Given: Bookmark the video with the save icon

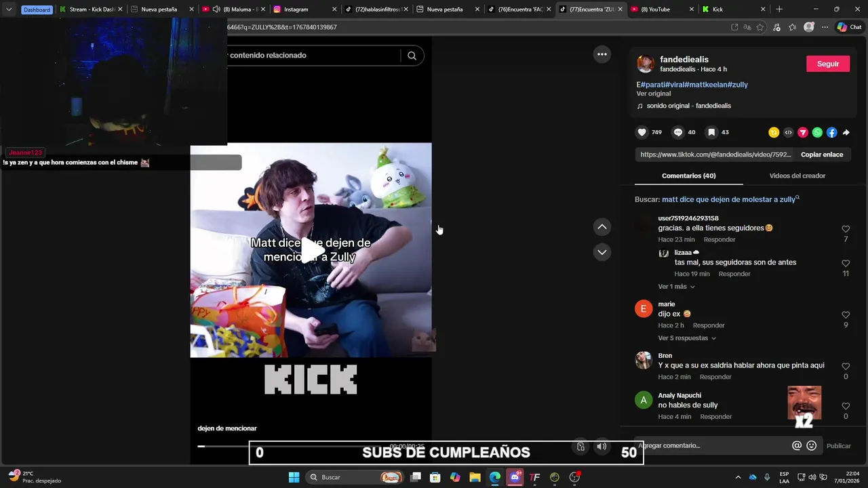Looking at the screenshot, I should click(711, 132).
